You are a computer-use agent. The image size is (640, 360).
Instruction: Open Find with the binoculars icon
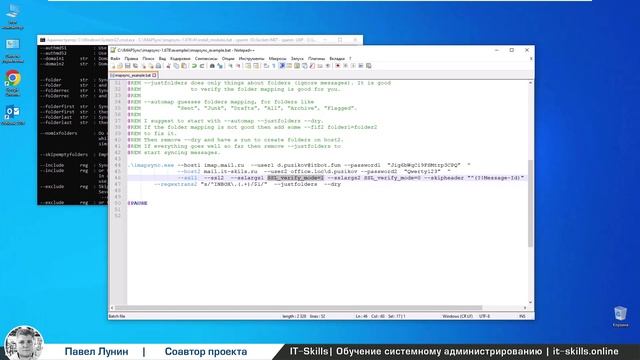click(212, 66)
